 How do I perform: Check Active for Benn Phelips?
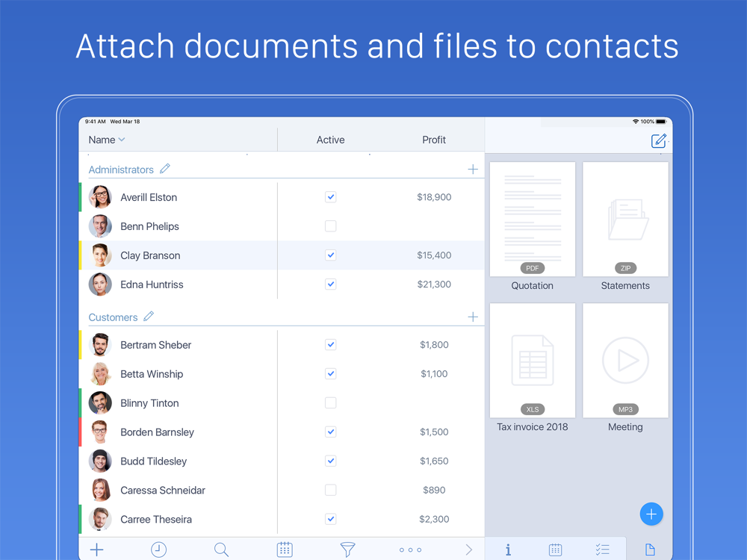(x=331, y=225)
